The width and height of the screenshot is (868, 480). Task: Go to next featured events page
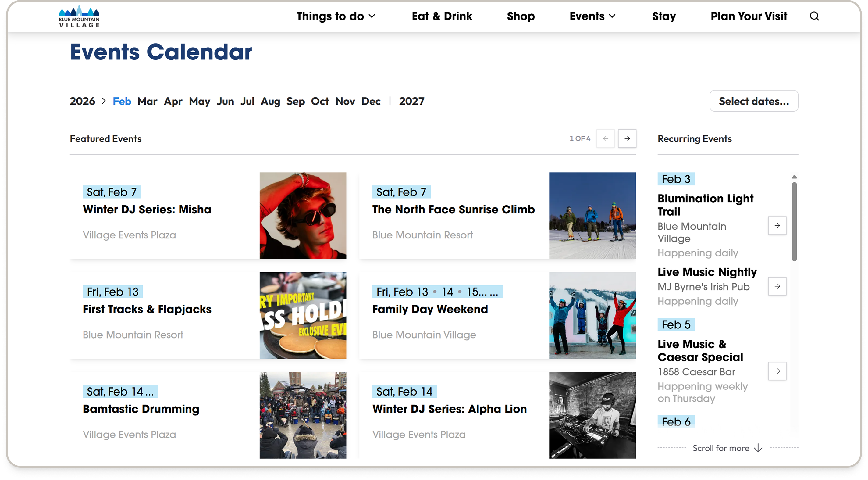[627, 138]
